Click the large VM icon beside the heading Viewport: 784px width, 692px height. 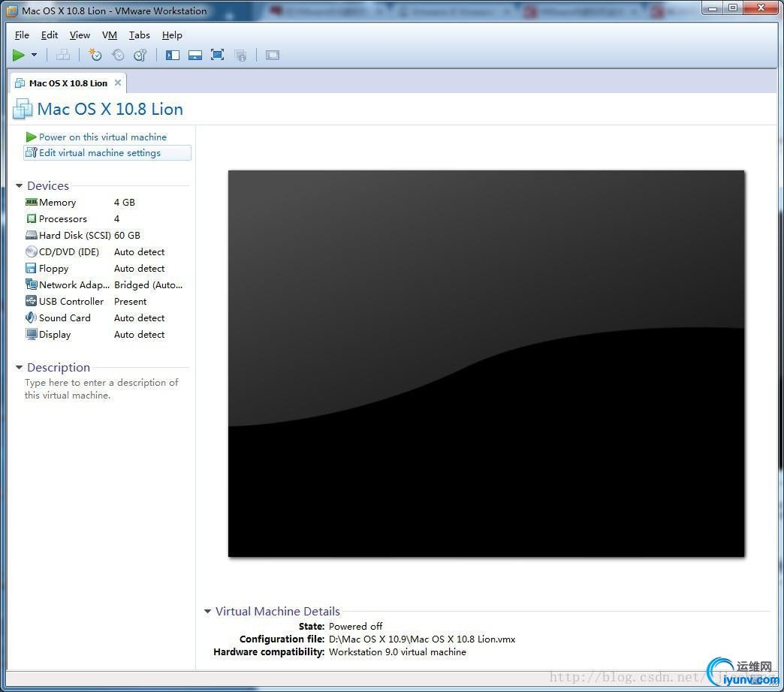pyautogui.click(x=23, y=109)
